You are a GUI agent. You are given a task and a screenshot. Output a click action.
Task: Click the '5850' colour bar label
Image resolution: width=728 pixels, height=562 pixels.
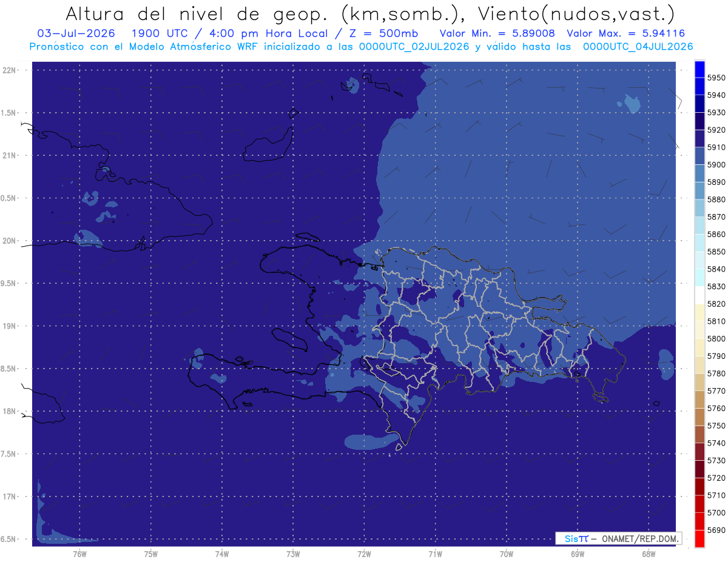coord(716,252)
